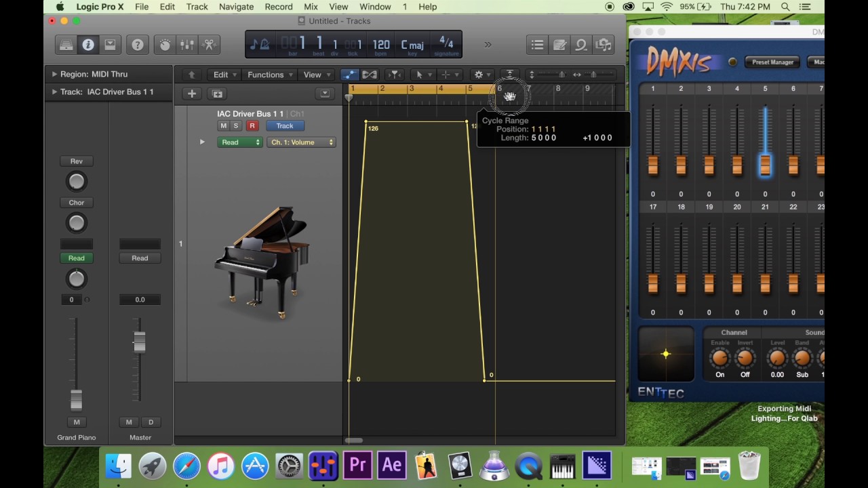Solo the IAC Driver Bus track
This screenshot has height=488, width=868.
pyautogui.click(x=235, y=126)
